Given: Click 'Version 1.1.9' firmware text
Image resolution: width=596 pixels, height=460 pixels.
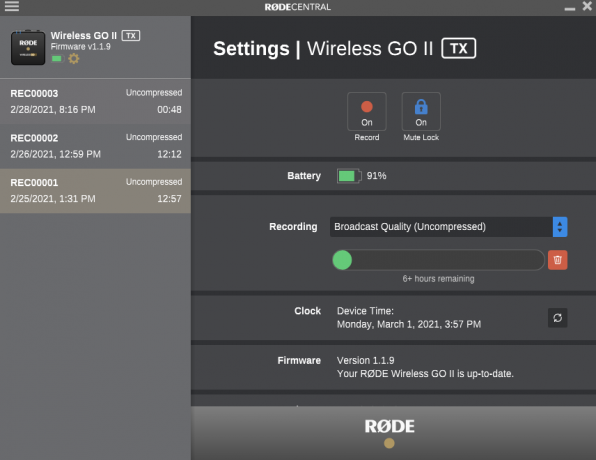Looking at the screenshot, I should click(x=366, y=360).
